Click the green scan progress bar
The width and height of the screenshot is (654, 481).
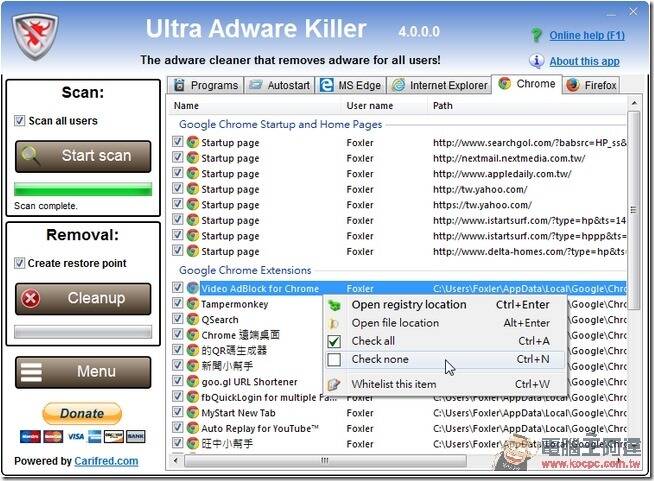tap(83, 189)
